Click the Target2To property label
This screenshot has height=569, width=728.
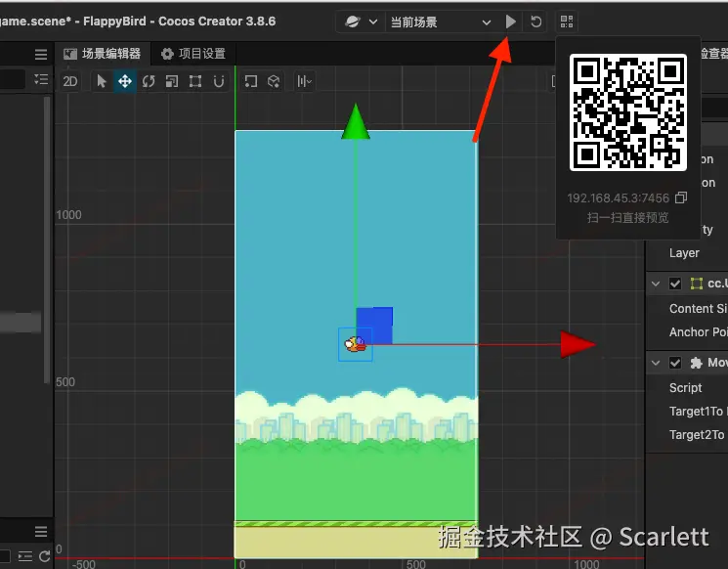[697, 435]
